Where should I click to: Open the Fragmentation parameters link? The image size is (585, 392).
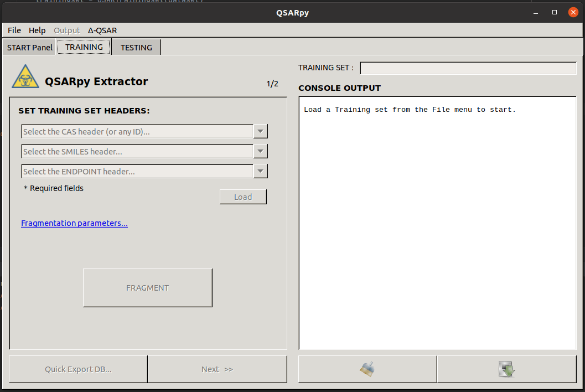pyautogui.click(x=74, y=223)
